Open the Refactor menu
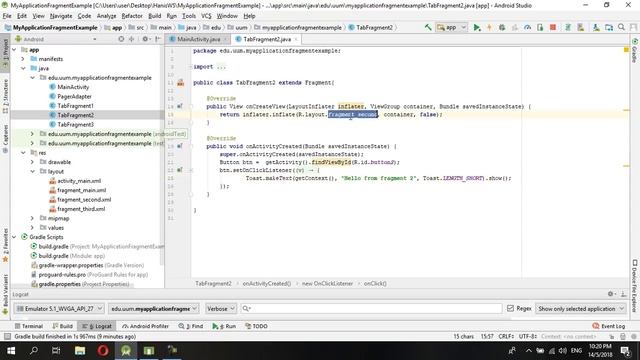The width and height of the screenshot is (640, 360). tap(132, 16)
